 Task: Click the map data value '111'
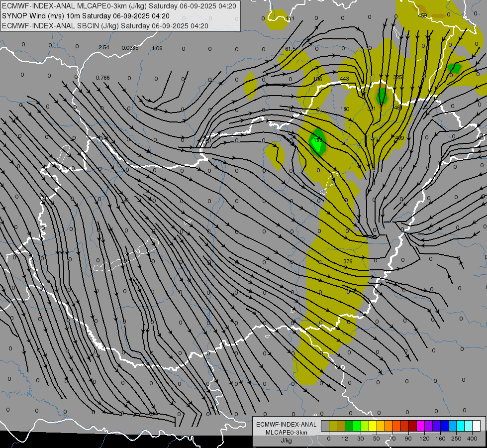click(x=290, y=18)
